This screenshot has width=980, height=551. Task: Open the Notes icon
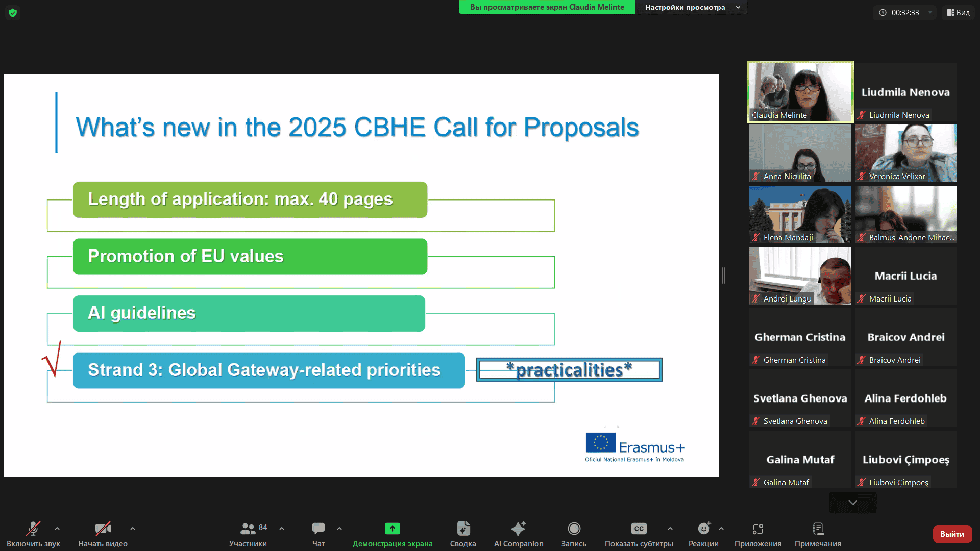tap(817, 529)
